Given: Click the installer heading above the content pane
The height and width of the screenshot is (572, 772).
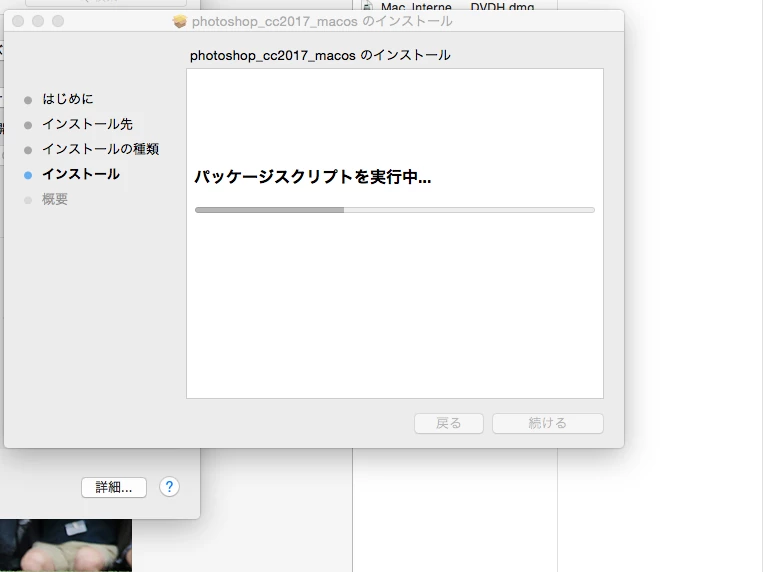Looking at the screenshot, I should pyautogui.click(x=320, y=55).
